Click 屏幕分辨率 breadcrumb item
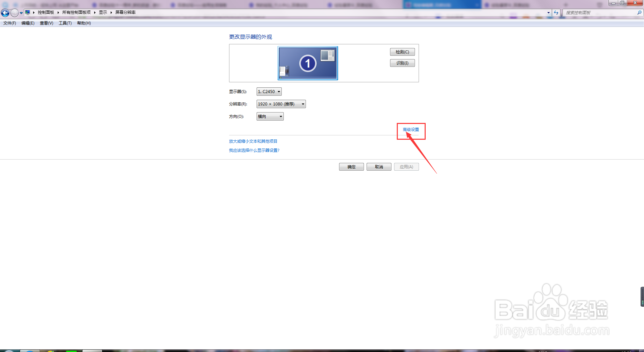 125,12
